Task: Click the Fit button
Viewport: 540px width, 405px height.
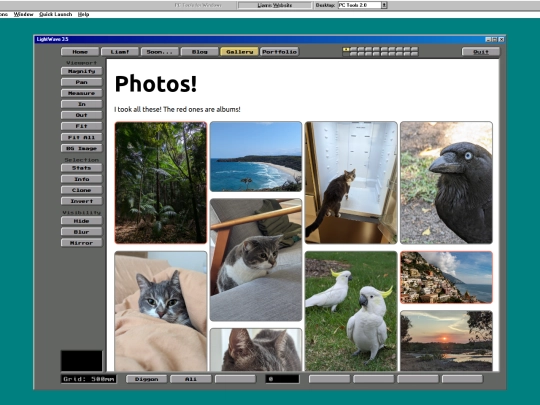Action: [82, 126]
